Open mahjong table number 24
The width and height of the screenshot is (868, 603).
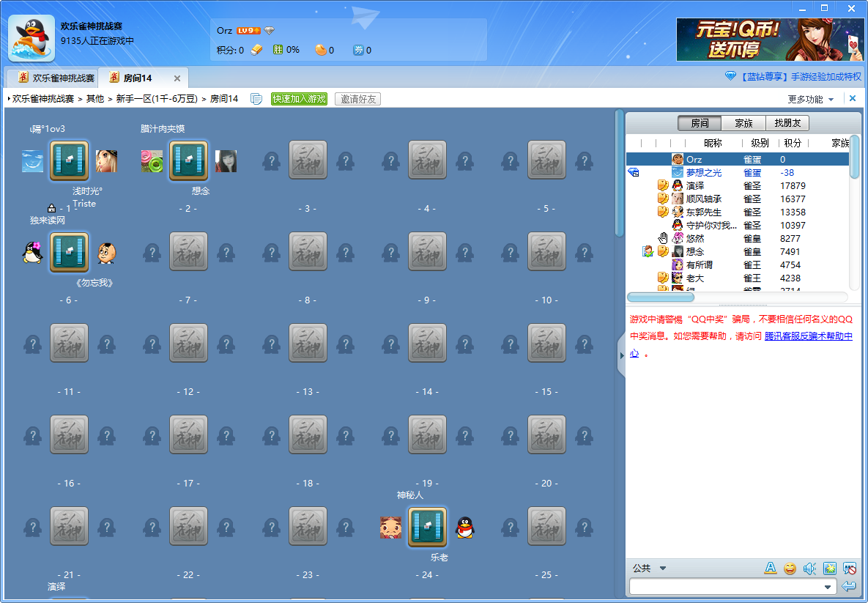click(427, 527)
